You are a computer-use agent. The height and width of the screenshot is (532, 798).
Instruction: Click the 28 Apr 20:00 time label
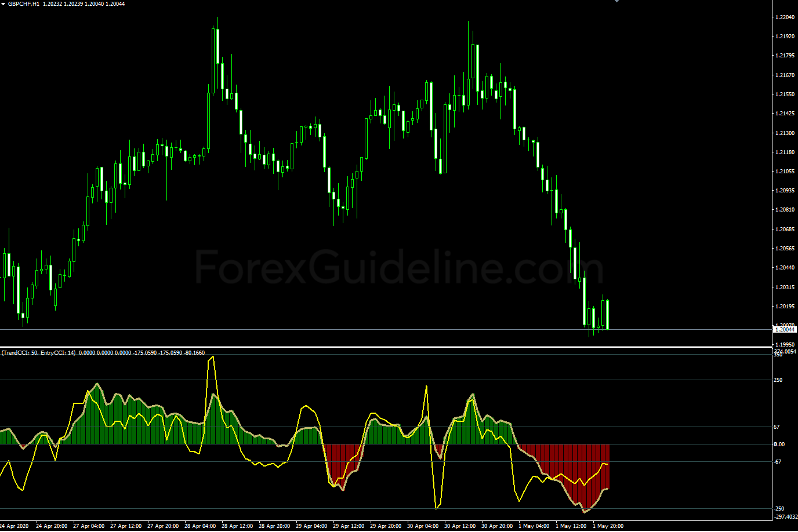tap(274, 526)
